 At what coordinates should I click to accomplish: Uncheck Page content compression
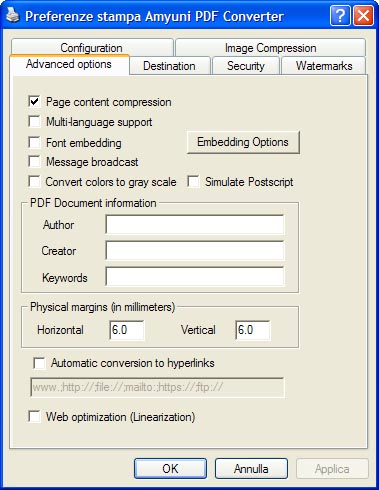[x=35, y=102]
